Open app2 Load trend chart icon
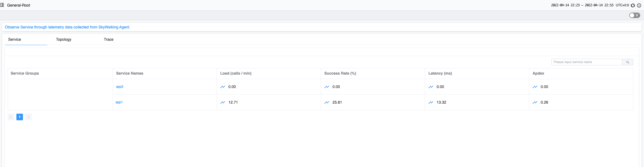 (223, 87)
